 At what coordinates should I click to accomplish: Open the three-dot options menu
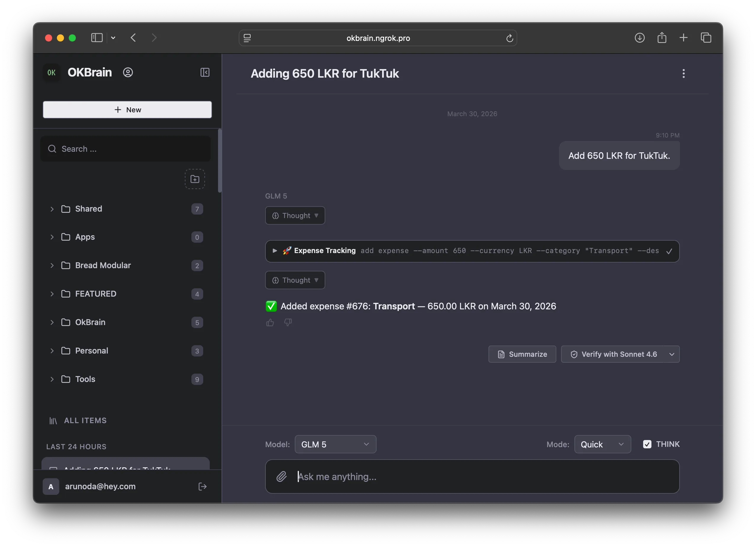pyautogui.click(x=683, y=73)
